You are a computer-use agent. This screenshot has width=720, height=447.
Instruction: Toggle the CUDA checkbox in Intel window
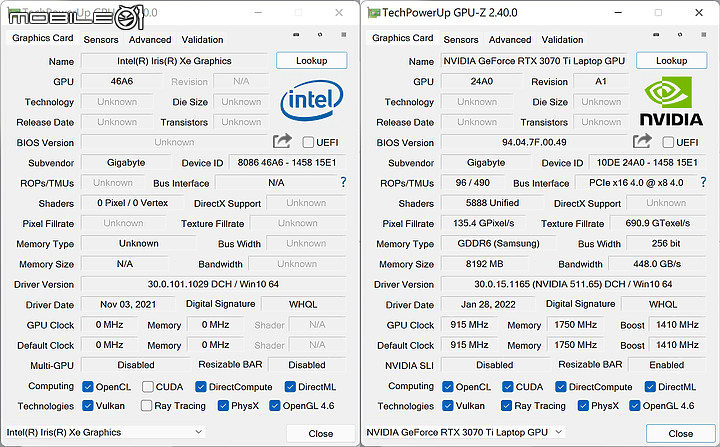pyautogui.click(x=147, y=387)
